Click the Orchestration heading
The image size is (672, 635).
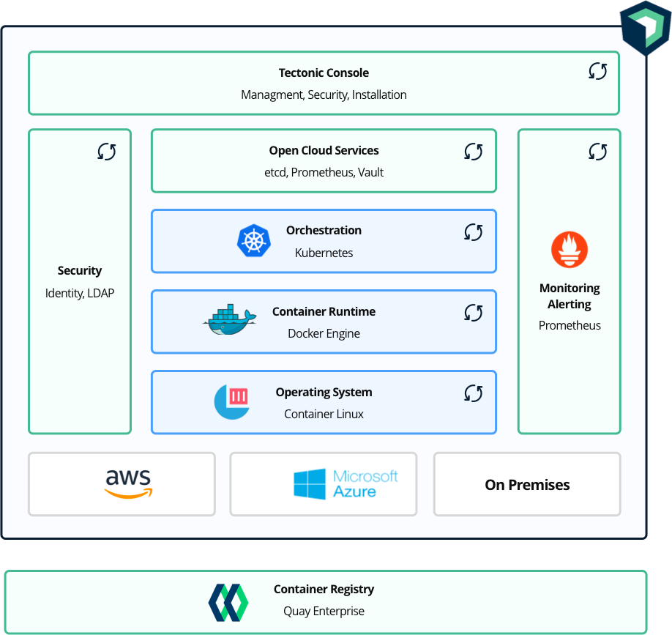[x=324, y=230]
